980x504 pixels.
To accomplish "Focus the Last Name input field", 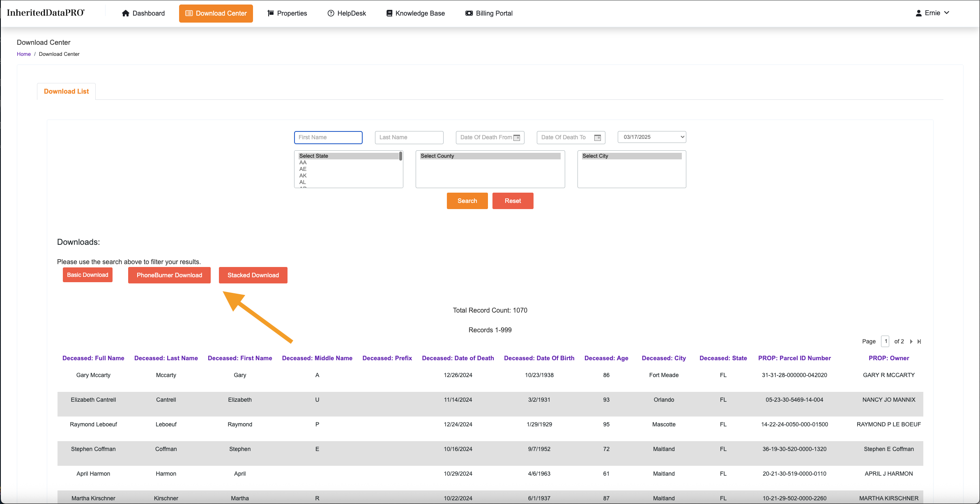I will tap(409, 137).
